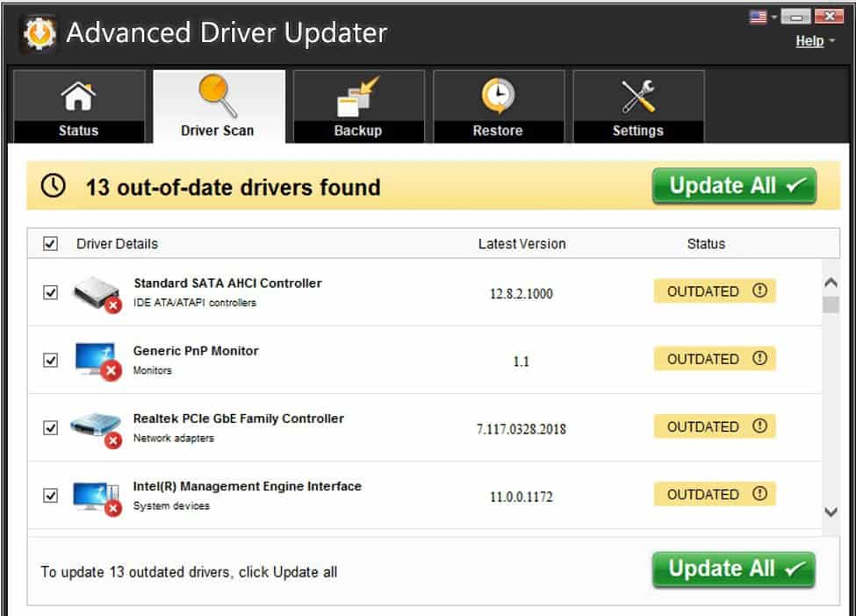The height and width of the screenshot is (616, 856).
Task: Click the Intel Management Engine device icon
Action: click(x=94, y=496)
